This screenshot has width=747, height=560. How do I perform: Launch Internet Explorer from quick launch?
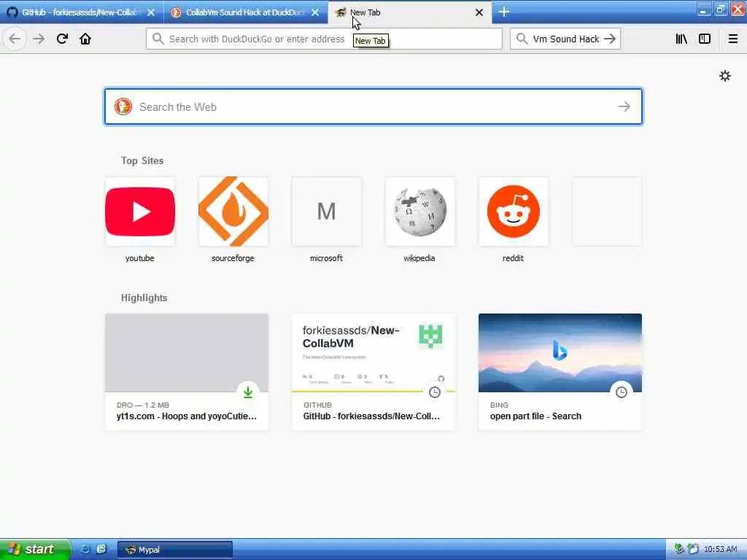click(x=85, y=549)
